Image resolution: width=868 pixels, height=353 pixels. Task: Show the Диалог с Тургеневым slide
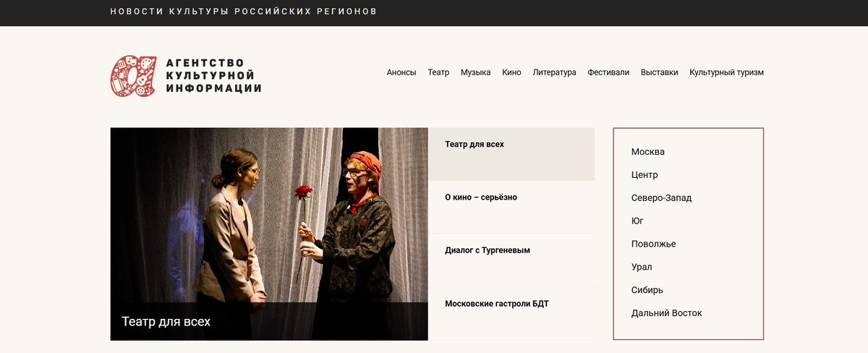click(511, 260)
